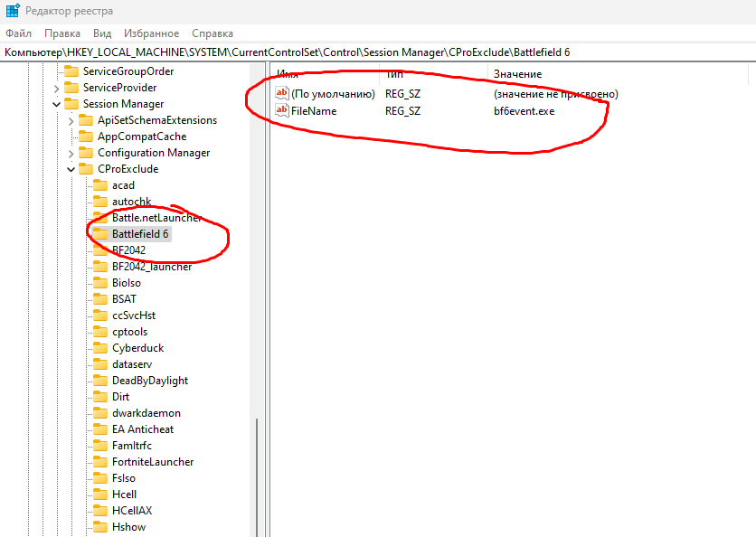Select the Battle.netLauncher key
The height and width of the screenshot is (537, 756).
point(156,218)
